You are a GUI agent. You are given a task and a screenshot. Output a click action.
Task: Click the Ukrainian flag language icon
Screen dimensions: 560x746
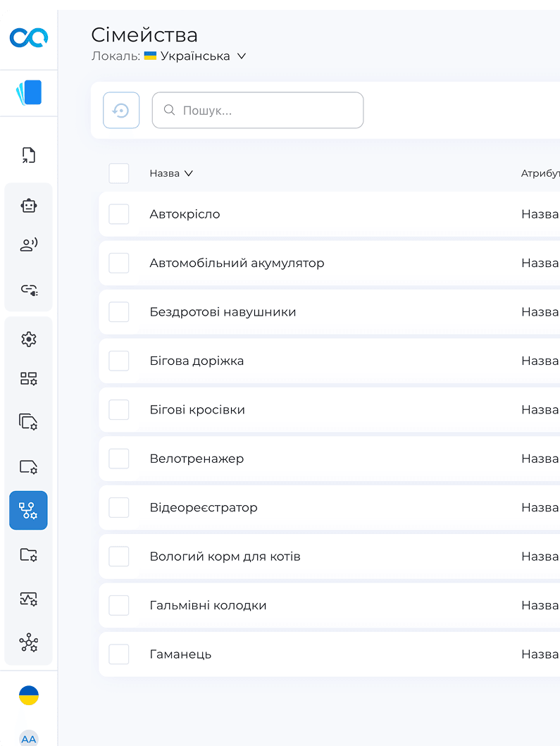point(29,695)
